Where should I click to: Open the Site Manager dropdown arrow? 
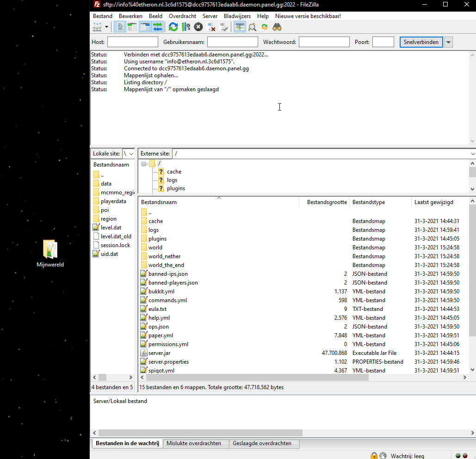coord(106,27)
